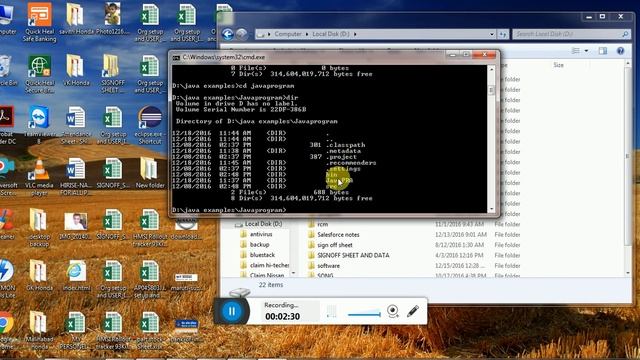
Task: Select Local Disk (D:) in navigation tree
Action: pos(263,224)
